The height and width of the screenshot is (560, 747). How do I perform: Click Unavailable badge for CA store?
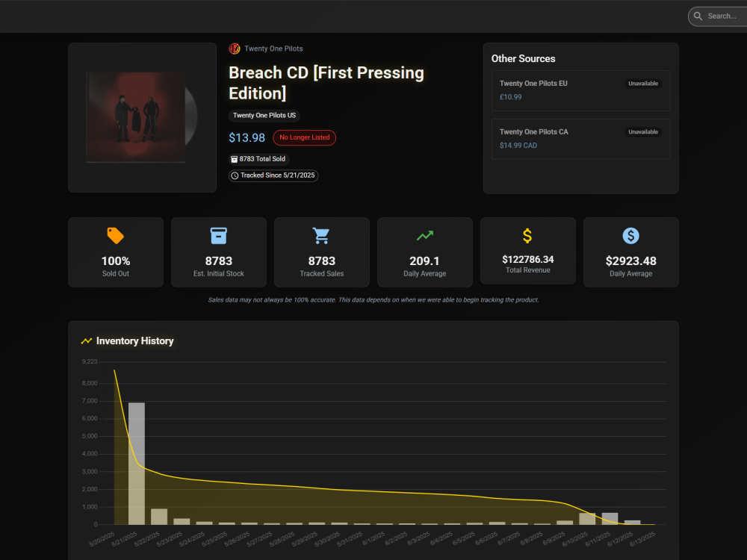click(x=642, y=132)
